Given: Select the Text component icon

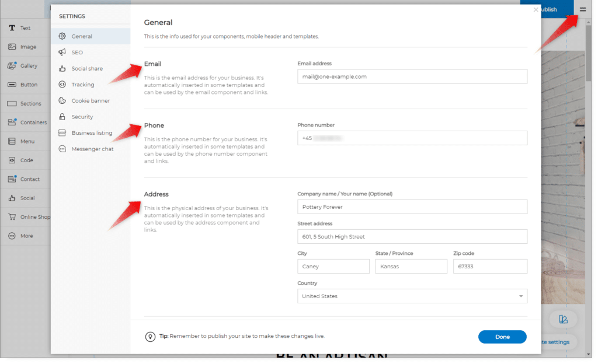Looking at the screenshot, I should click(x=12, y=28).
